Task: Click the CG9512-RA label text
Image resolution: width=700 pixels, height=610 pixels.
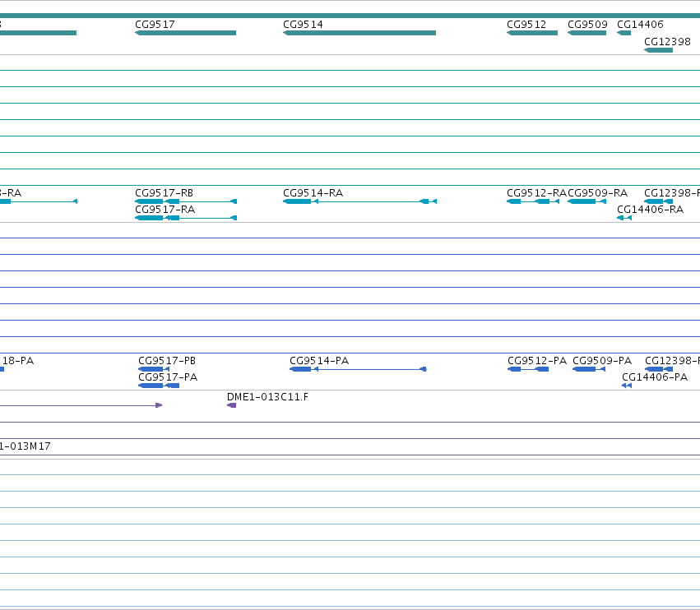Action: tap(536, 193)
